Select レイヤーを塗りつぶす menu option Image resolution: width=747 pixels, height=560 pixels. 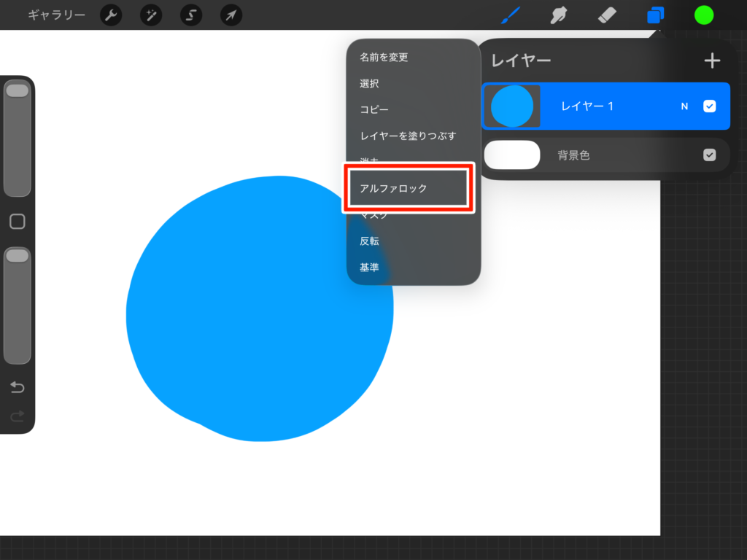click(x=408, y=136)
